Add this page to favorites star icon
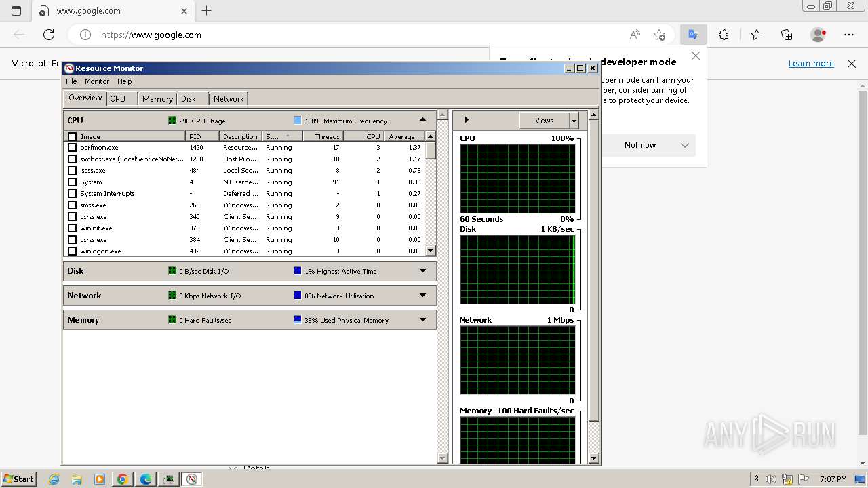The width and height of the screenshot is (868, 488). [659, 35]
